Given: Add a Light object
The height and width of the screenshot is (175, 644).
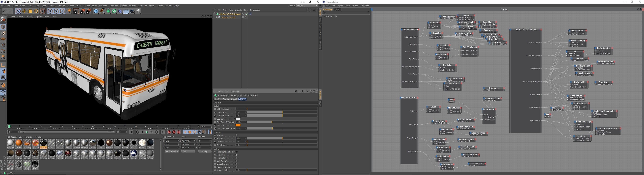Looking at the screenshot, I should (138, 11).
